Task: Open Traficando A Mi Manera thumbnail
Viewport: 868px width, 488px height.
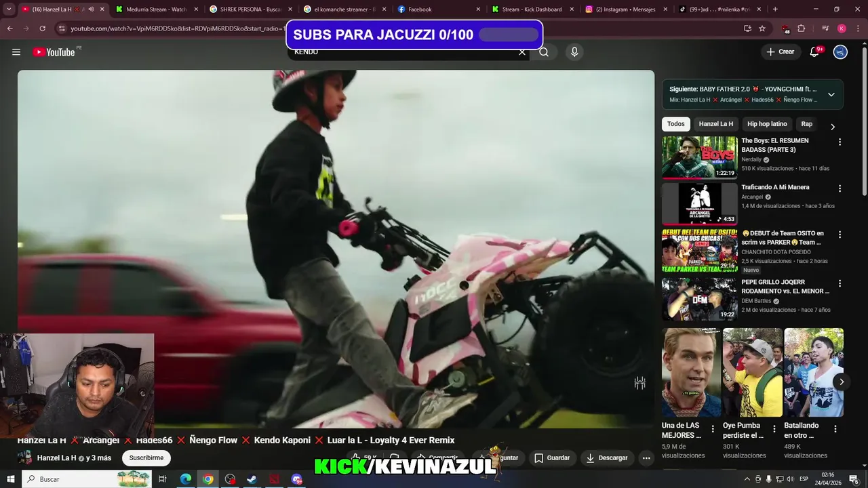Action: tap(700, 203)
